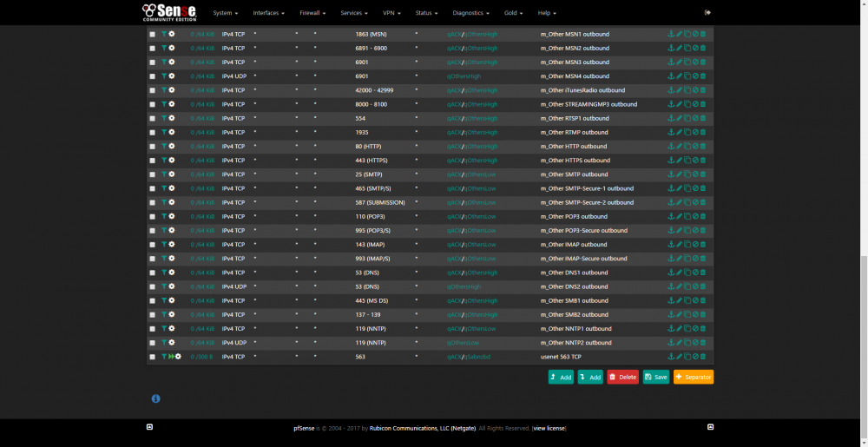Select checkbox for 6891 - 6900 rule
The image size is (868, 447).
pos(152,48)
